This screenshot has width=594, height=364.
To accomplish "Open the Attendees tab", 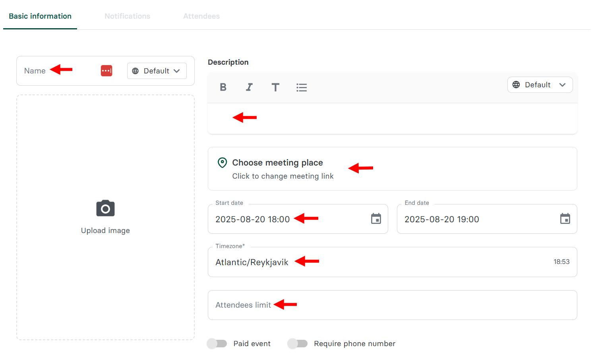I will [201, 16].
